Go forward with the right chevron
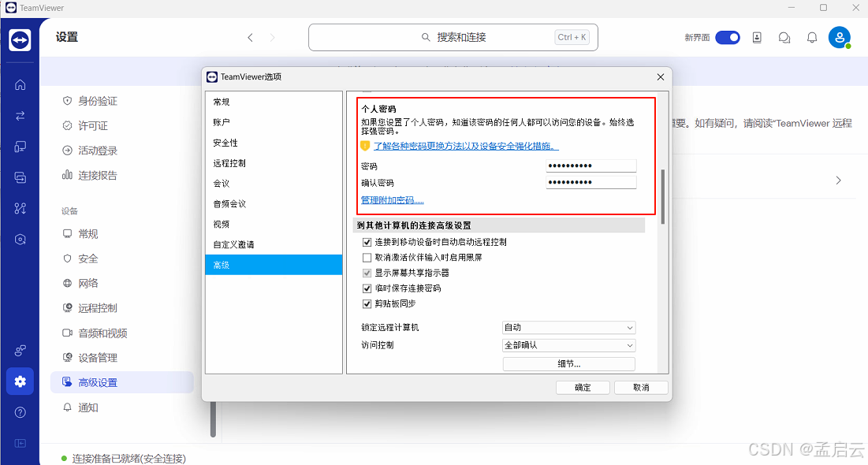Viewport: 868px width, 465px height. pyautogui.click(x=272, y=38)
